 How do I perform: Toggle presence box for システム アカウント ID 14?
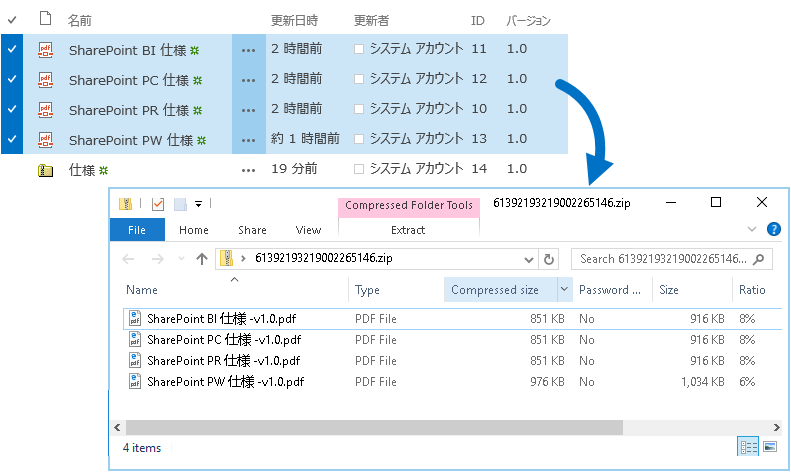pos(359,169)
